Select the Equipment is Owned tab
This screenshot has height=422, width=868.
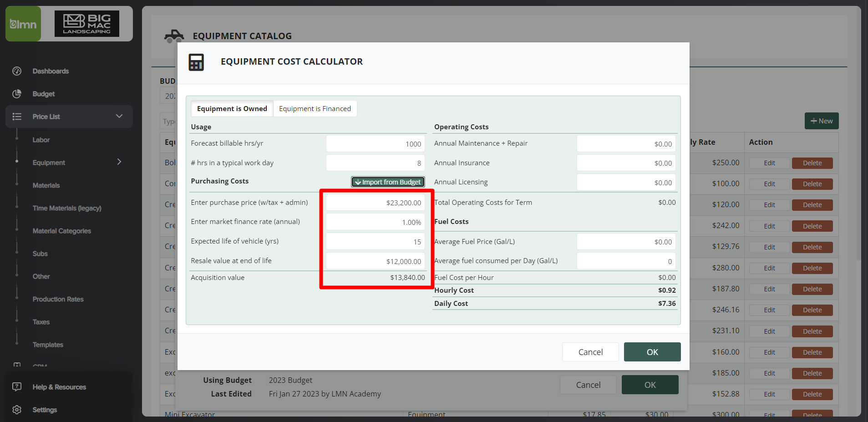click(x=232, y=108)
